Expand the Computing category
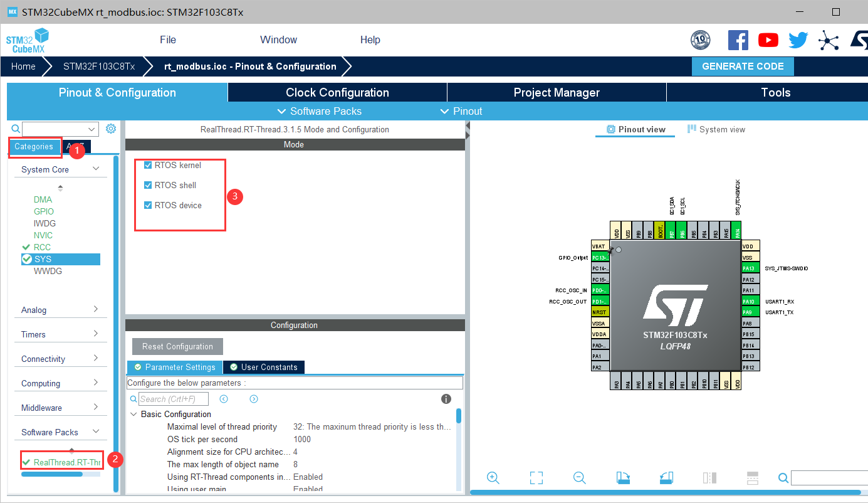The image size is (868, 503). (x=96, y=383)
